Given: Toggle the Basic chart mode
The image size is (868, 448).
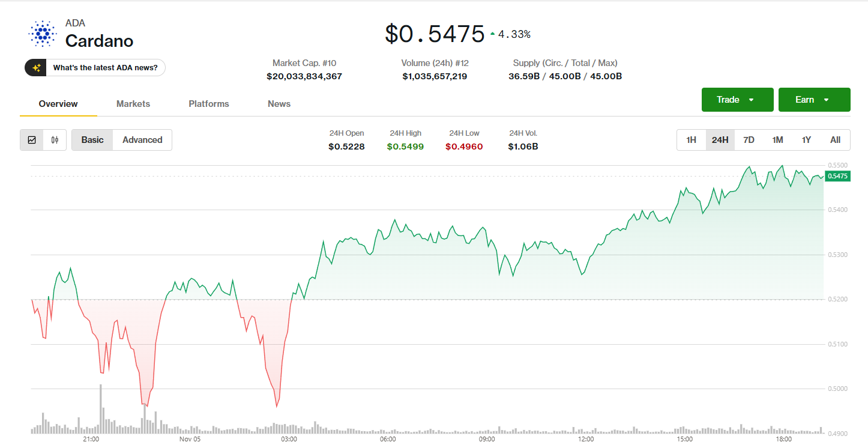Looking at the screenshot, I should click(92, 140).
